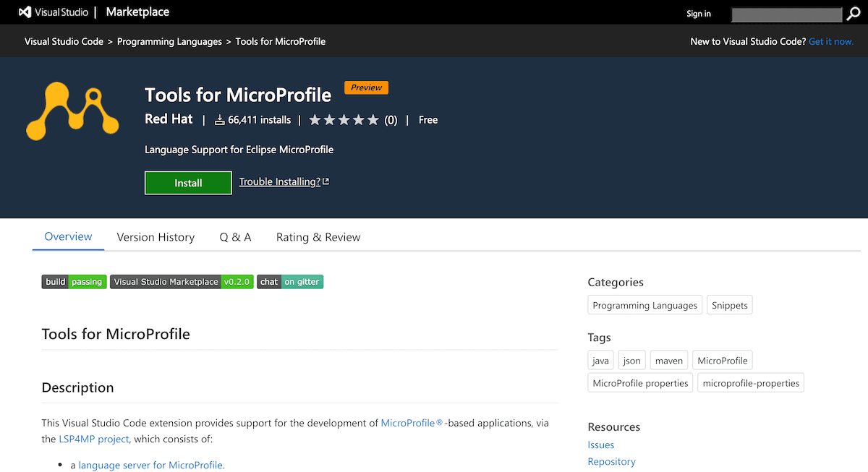Click the Tags heading

600,337
